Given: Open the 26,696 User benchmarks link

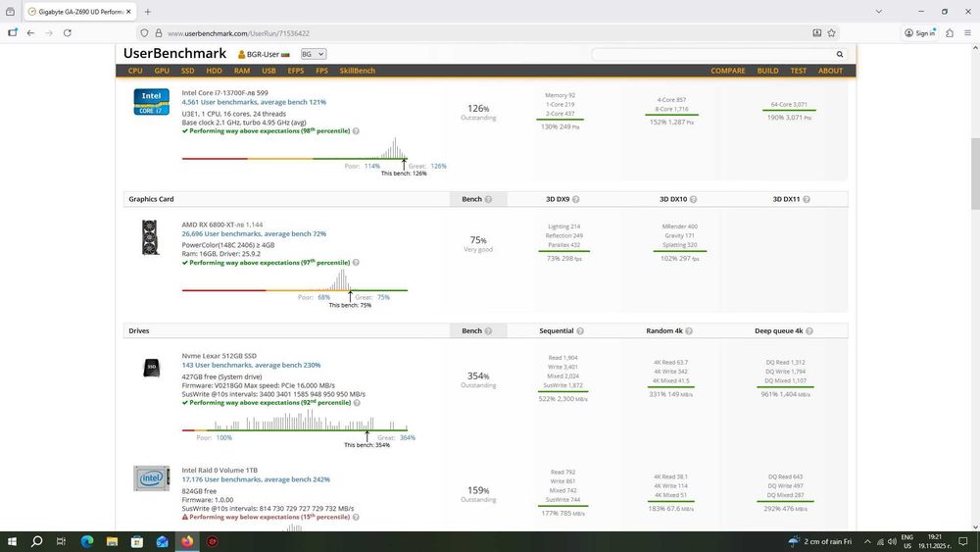Looking at the screenshot, I should 254,233.
